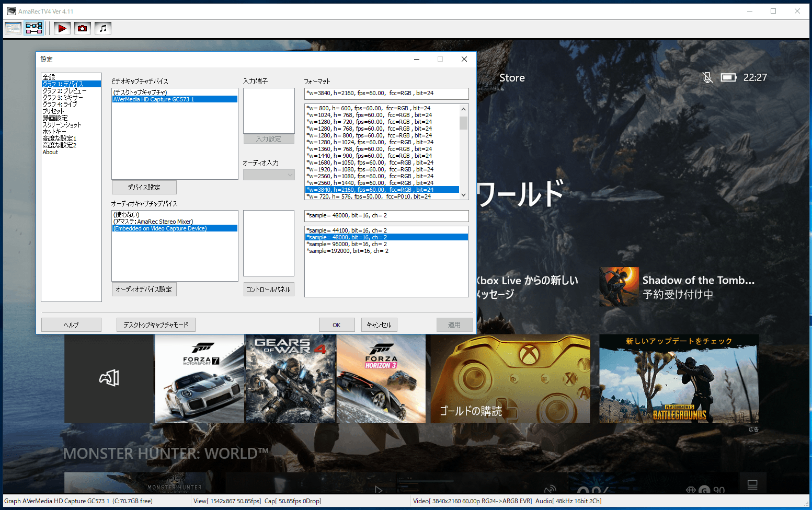
Task: Open the Store tab on Xbox dashboard
Action: coord(512,78)
